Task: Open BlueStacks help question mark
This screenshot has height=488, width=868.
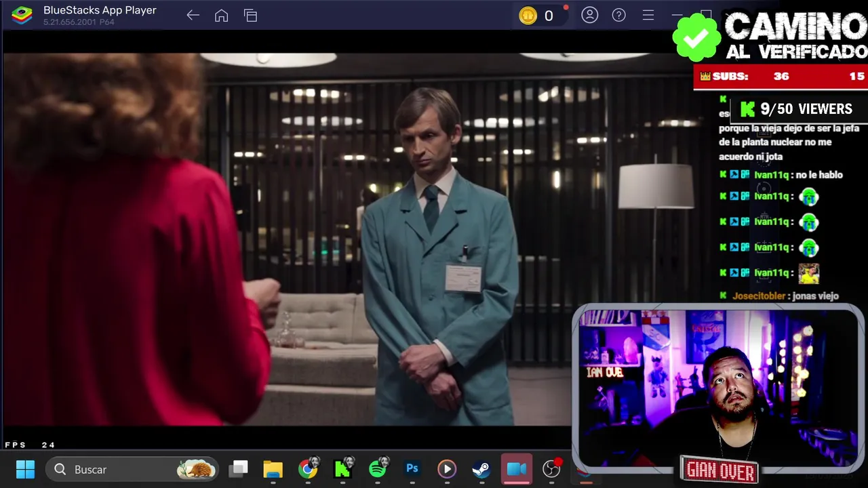Action: click(619, 15)
